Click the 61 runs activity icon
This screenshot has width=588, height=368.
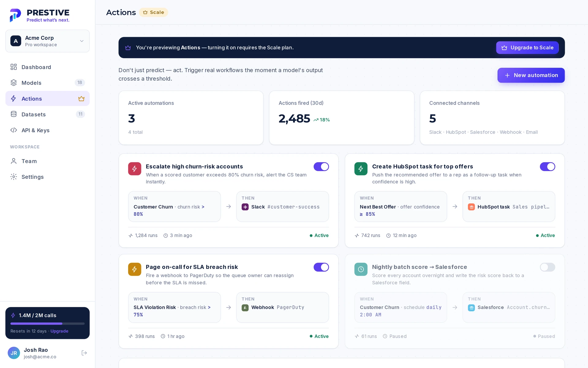click(x=357, y=336)
